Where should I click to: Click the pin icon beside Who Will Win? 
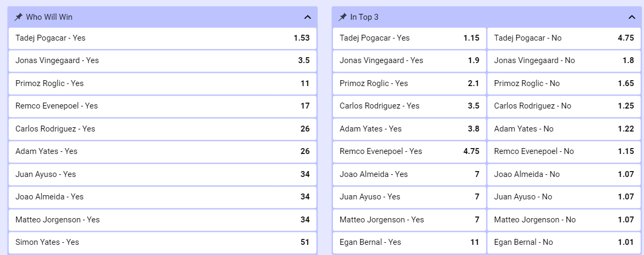[19, 17]
